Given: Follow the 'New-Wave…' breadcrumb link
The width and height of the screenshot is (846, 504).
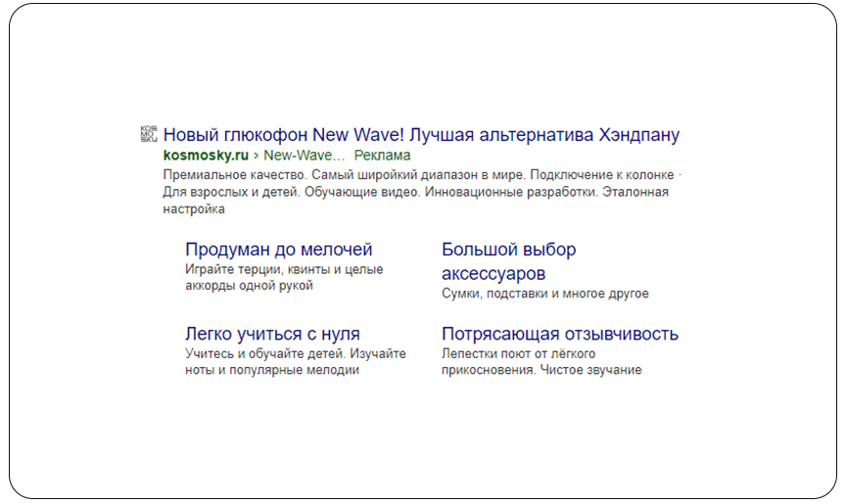Looking at the screenshot, I should pyautogui.click(x=304, y=156).
